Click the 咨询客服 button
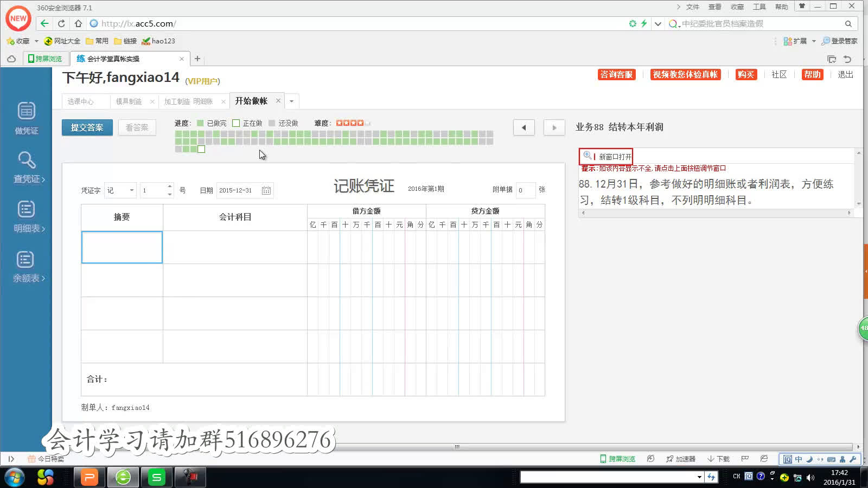868x488 pixels. click(x=616, y=74)
